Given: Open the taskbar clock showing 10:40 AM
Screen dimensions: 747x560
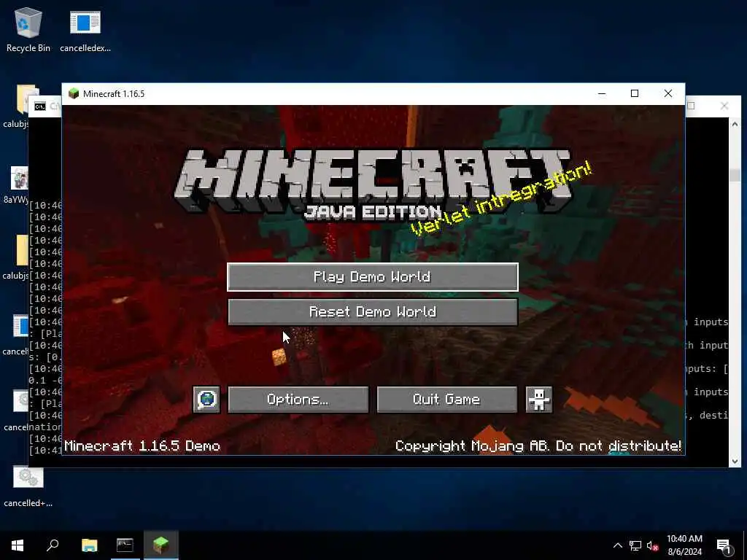Looking at the screenshot, I should click(684, 545).
